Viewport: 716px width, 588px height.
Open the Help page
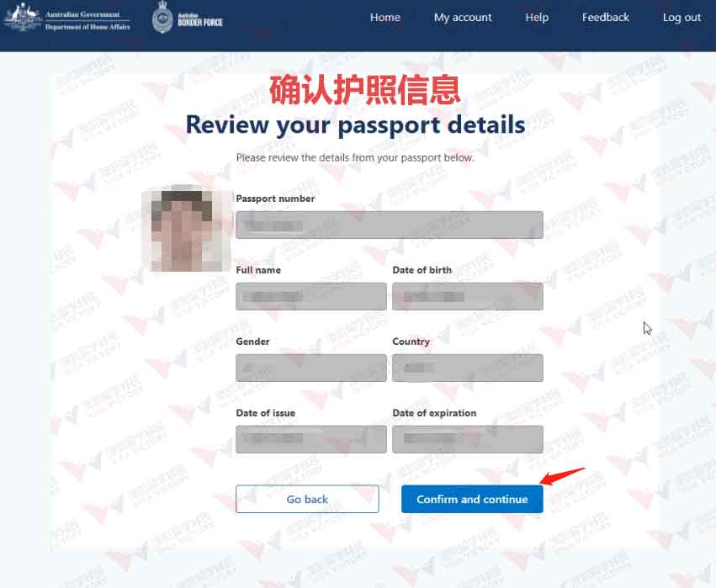tap(537, 18)
